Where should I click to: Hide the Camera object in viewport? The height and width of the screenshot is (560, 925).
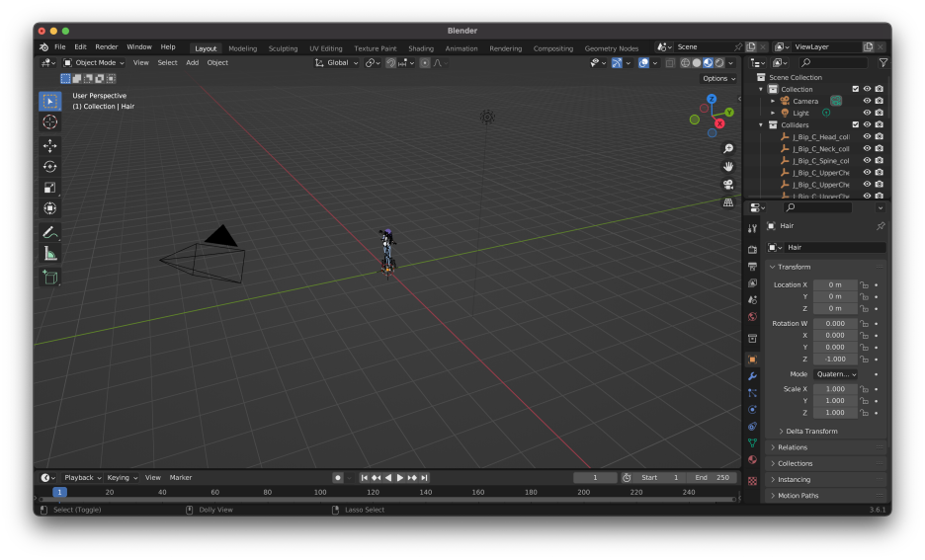[x=868, y=101]
